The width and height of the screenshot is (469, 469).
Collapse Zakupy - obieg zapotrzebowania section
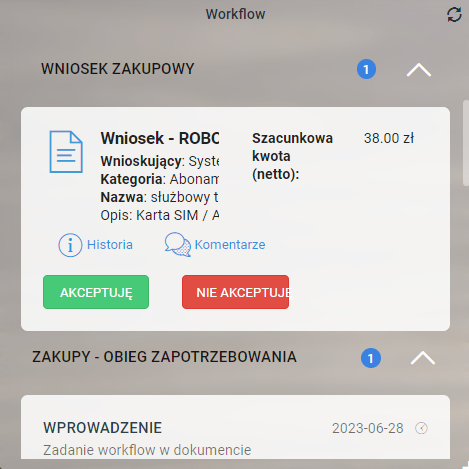coord(423,358)
